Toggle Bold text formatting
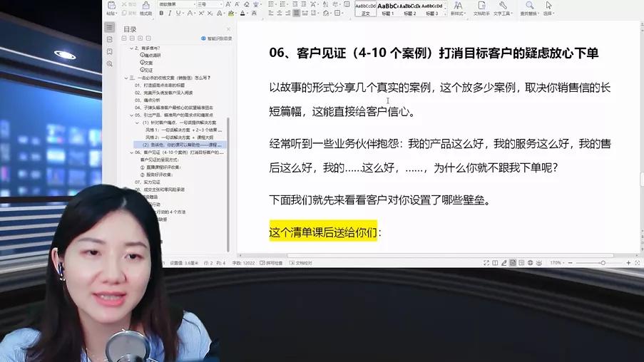644x362 pixels. pos(161,13)
